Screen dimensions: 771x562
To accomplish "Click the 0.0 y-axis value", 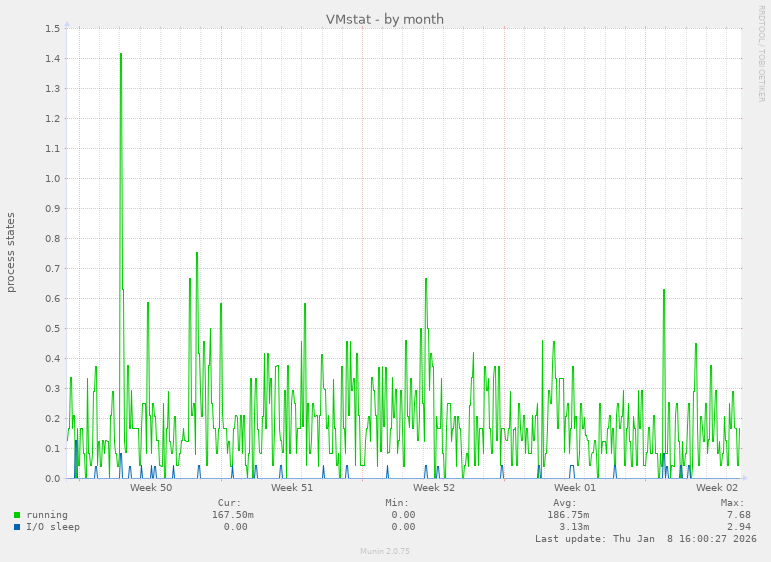I will coord(53,478).
